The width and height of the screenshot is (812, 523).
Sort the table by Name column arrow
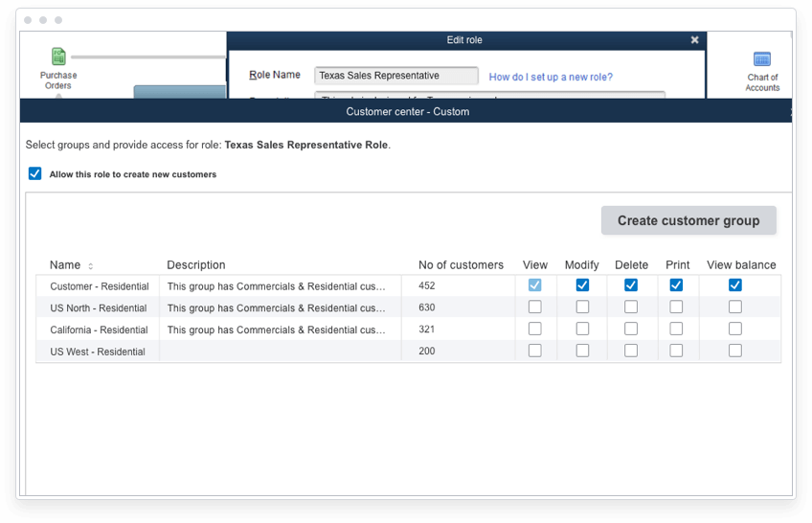click(91, 266)
